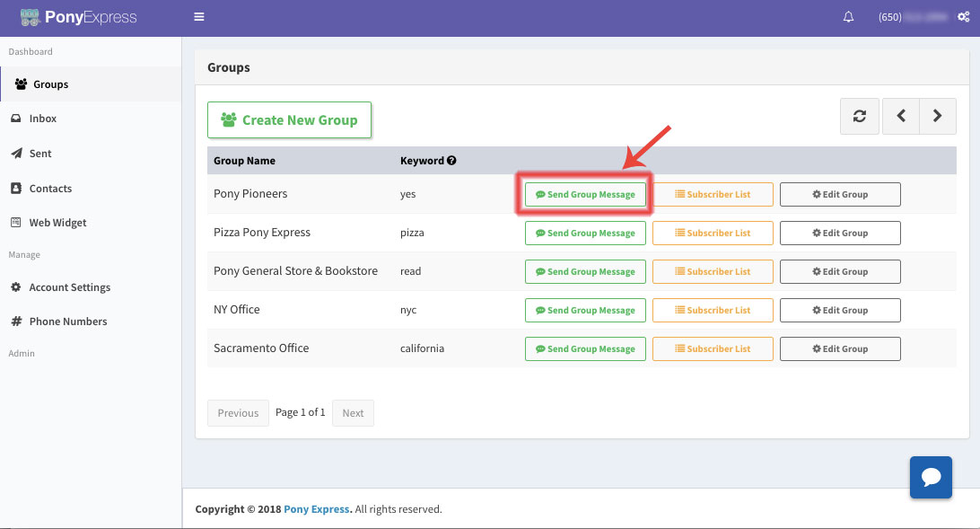The image size is (980, 529).
Task: Open the live chat bubble widget
Action: click(931, 477)
